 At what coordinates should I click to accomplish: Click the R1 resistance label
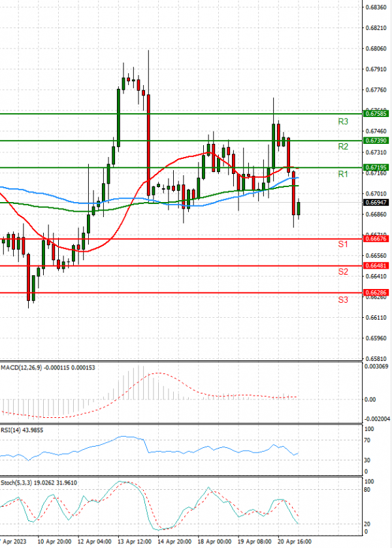click(x=343, y=174)
